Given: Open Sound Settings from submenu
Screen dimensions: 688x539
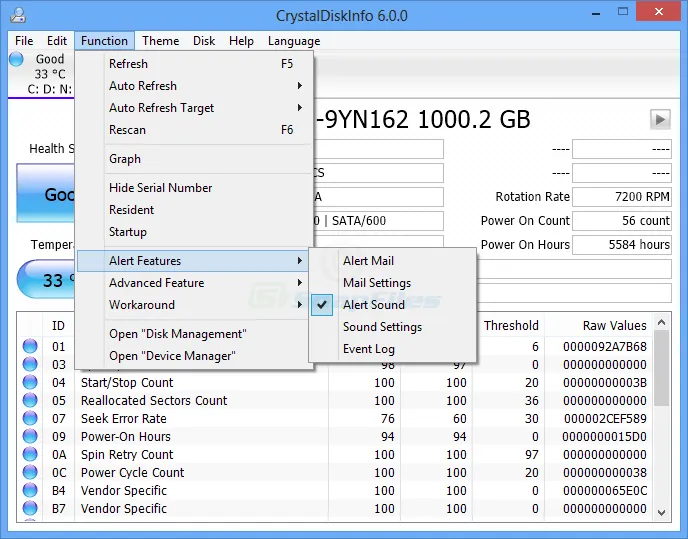Looking at the screenshot, I should 392,327.
